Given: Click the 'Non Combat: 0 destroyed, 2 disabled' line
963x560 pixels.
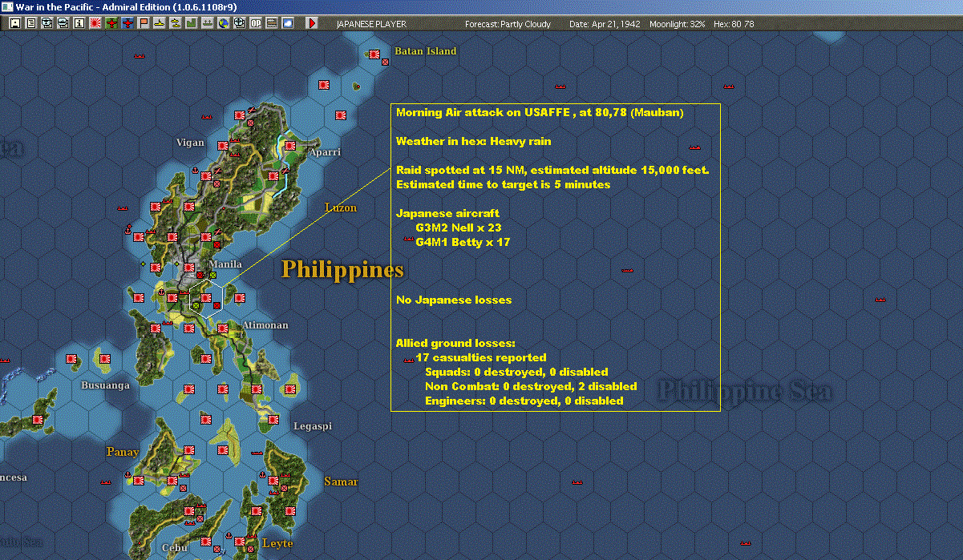Looking at the screenshot, I should (531, 387).
